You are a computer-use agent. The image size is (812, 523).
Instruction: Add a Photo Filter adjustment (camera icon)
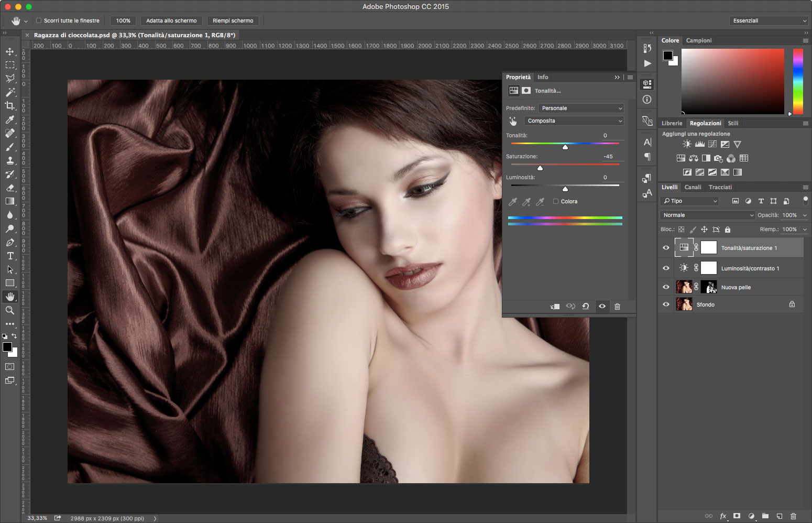point(718,158)
